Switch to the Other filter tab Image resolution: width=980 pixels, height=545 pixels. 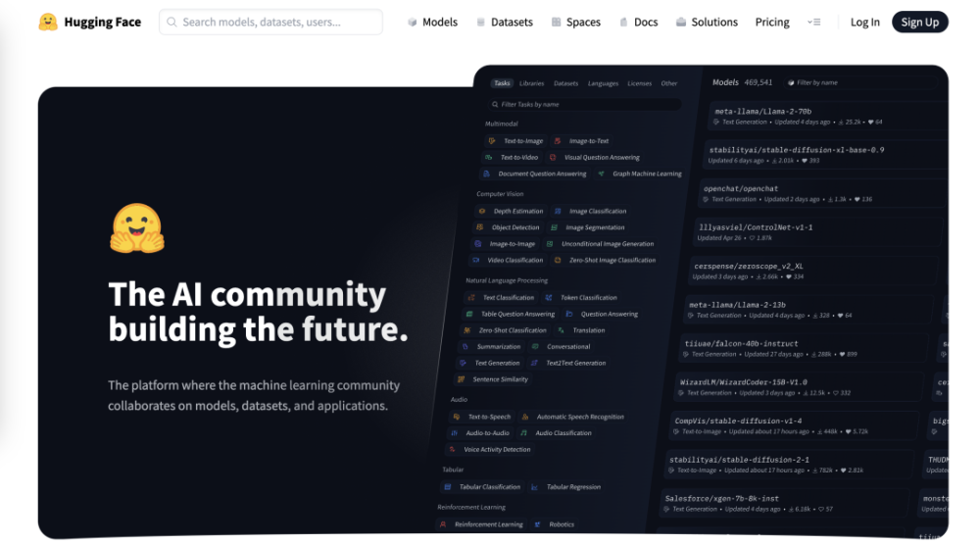pyautogui.click(x=668, y=83)
